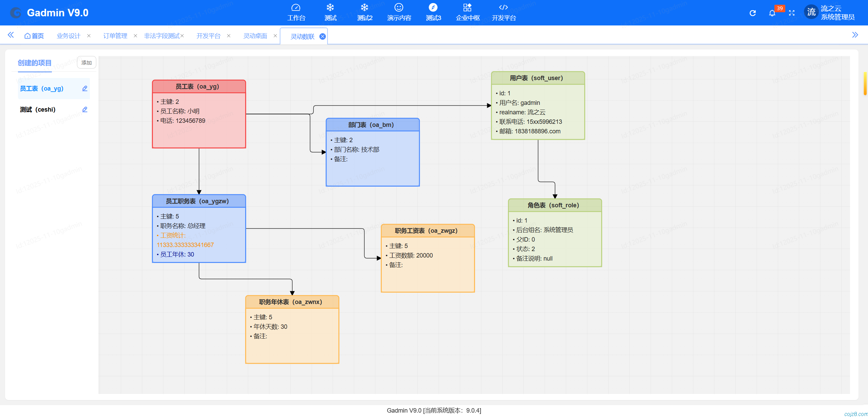This screenshot has width=868, height=417.
Task: Close the 灵动数联 tab
Action: pyautogui.click(x=322, y=36)
